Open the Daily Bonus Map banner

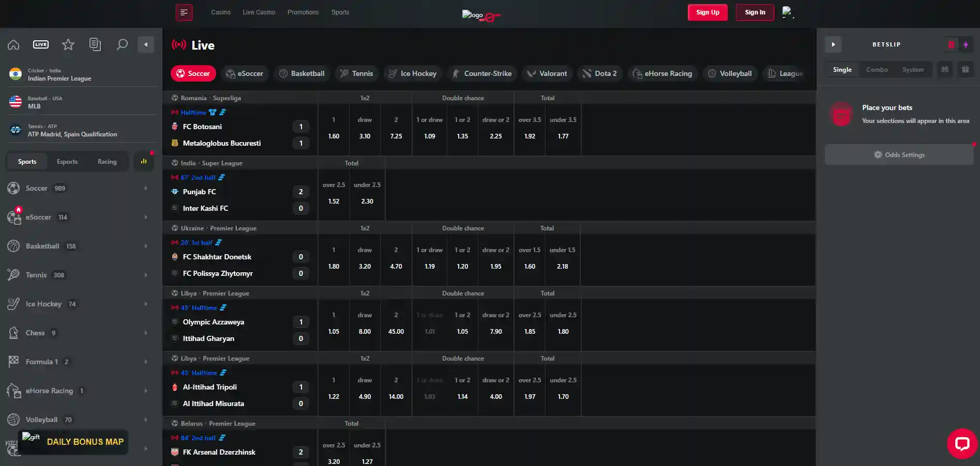pyautogui.click(x=73, y=442)
